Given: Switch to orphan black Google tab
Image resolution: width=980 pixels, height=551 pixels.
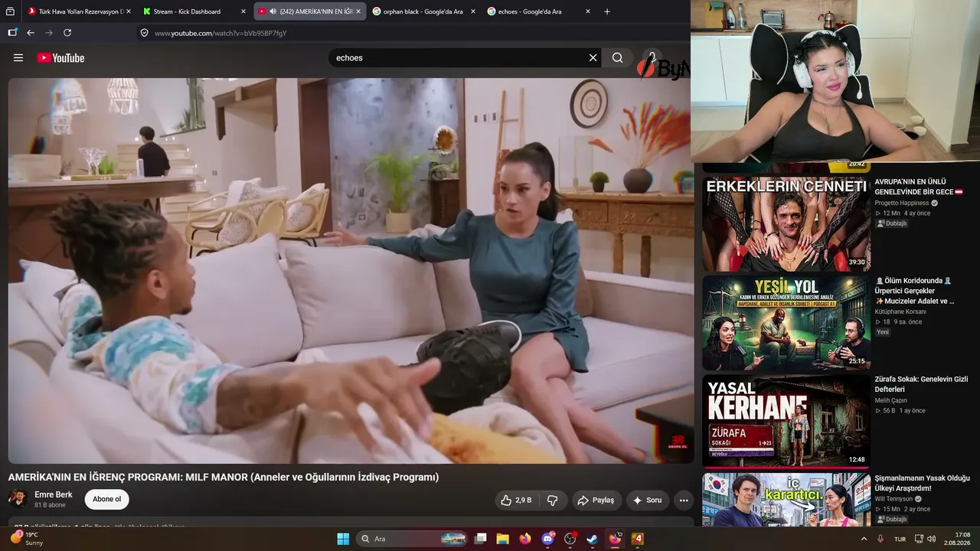Looking at the screenshot, I should click(423, 11).
